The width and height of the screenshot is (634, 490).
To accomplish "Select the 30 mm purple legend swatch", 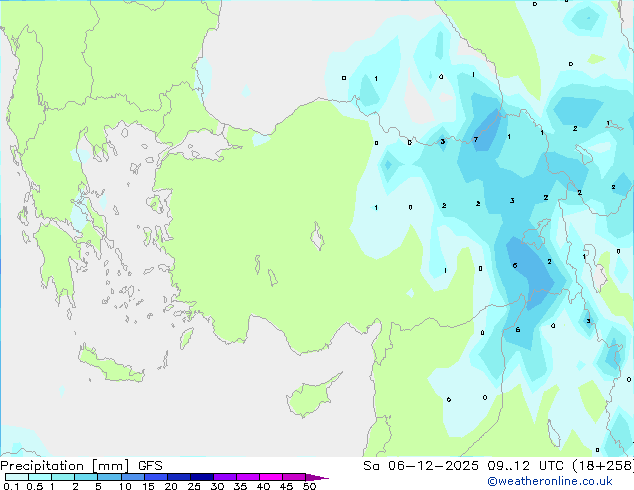I will click(224, 477).
